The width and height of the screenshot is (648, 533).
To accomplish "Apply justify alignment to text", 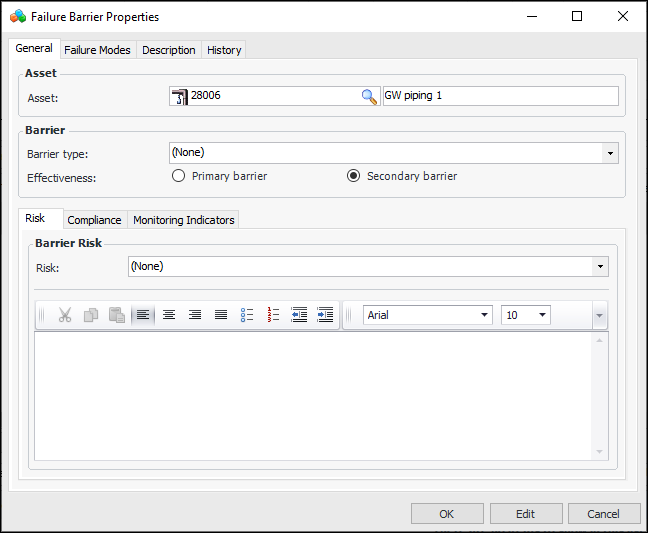I will 221,315.
